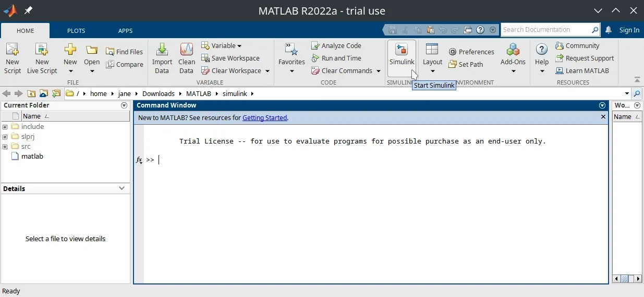This screenshot has height=297, width=644.
Task: Close the Getting Started banner
Action: [x=603, y=117]
